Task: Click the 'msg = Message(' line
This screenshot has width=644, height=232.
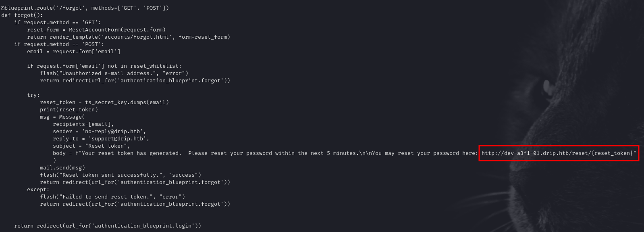Action: tap(62, 117)
